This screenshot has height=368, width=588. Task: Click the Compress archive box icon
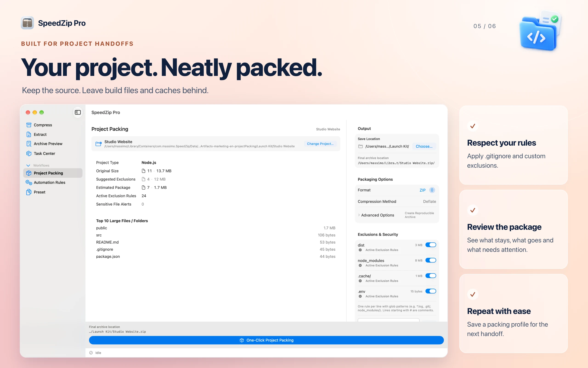point(29,125)
